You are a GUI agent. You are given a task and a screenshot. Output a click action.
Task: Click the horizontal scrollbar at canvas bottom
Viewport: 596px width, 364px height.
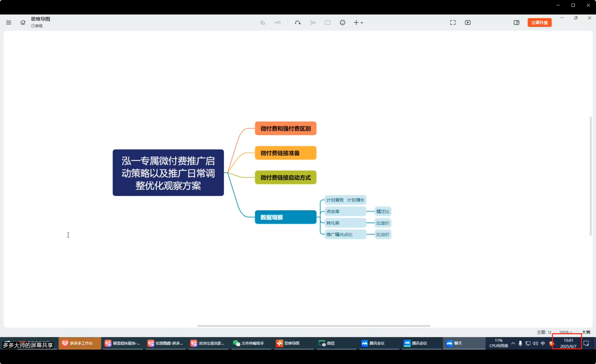click(313, 326)
